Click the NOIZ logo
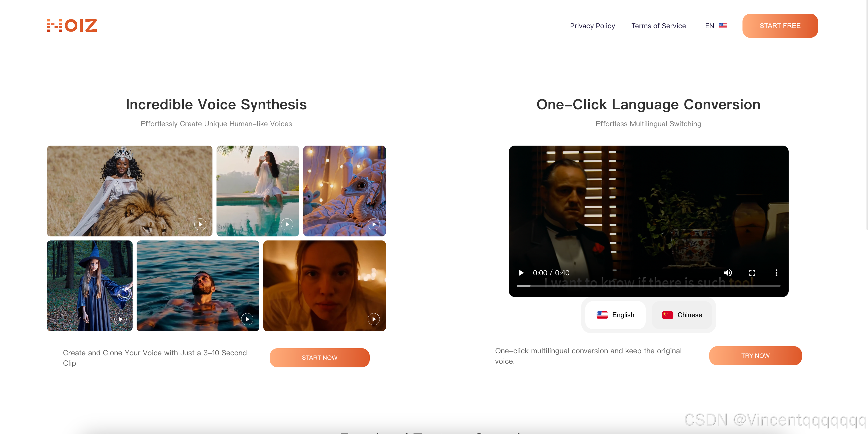 pyautogui.click(x=72, y=26)
